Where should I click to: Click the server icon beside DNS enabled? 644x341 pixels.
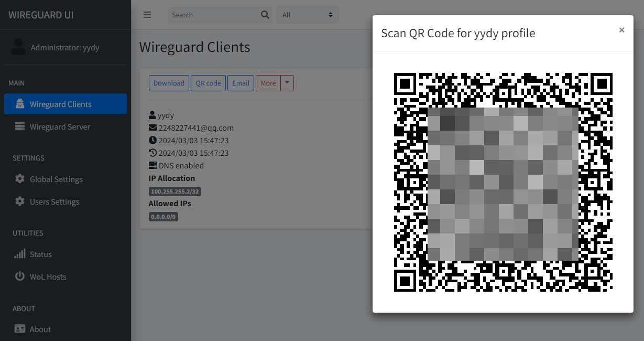[x=152, y=165]
